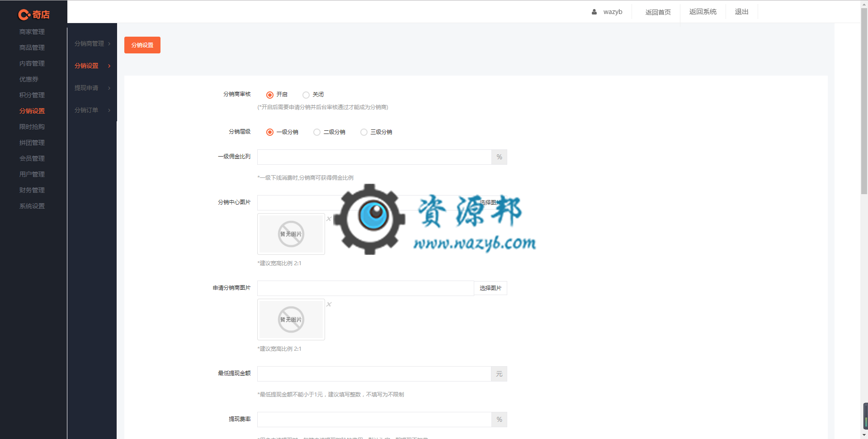The image size is (868, 439).
Task: Expand 分销订单 submenu arrow
Action: 109,110
